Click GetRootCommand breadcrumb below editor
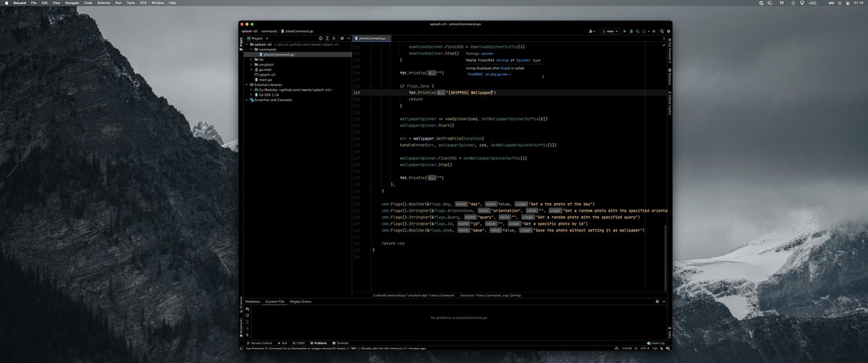 point(414,295)
